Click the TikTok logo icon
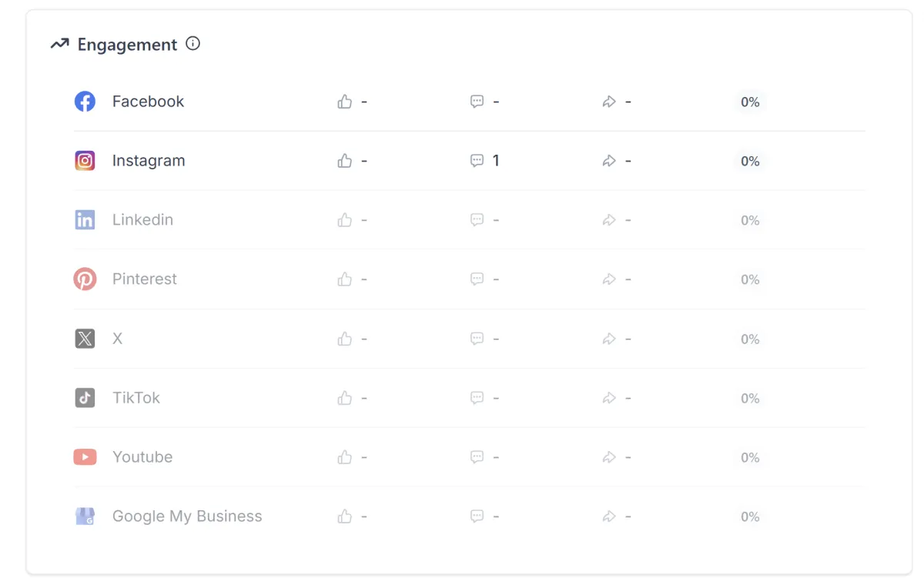This screenshot has width=924, height=585. pos(85,398)
